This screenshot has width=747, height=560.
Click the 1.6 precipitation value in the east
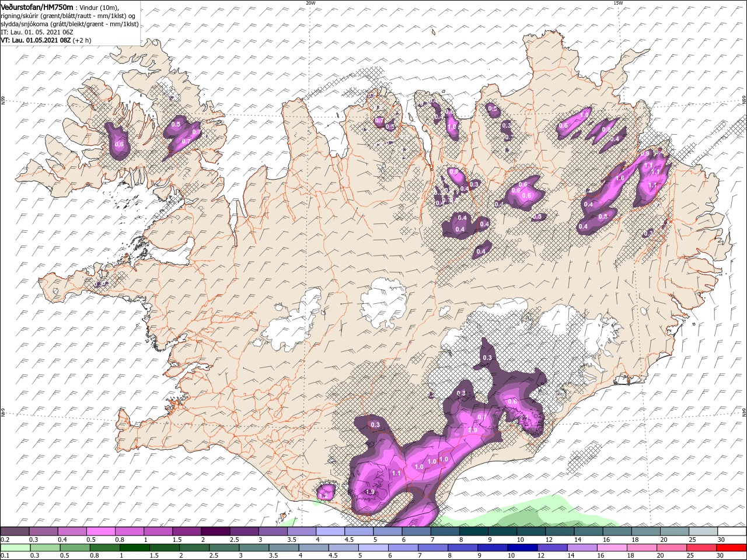point(620,178)
